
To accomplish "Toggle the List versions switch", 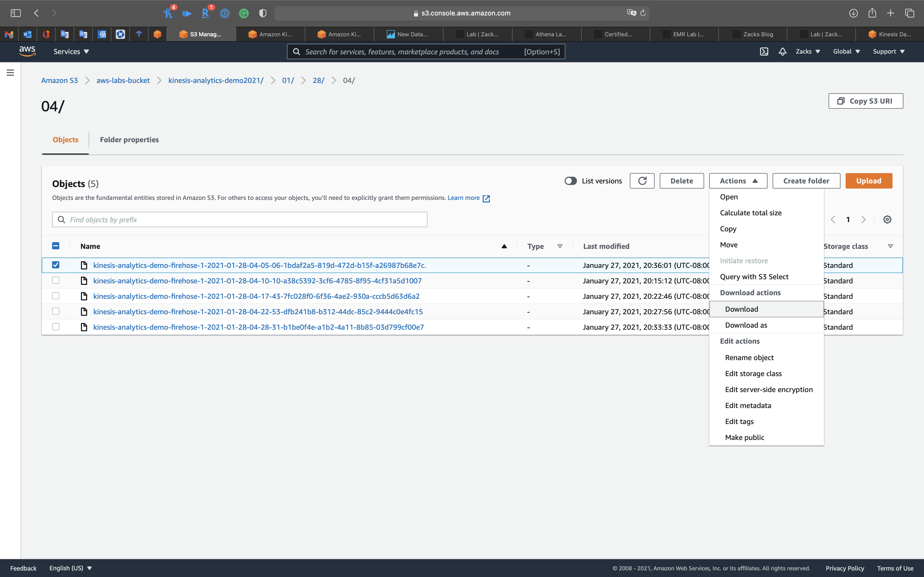I will pyautogui.click(x=571, y=181).
